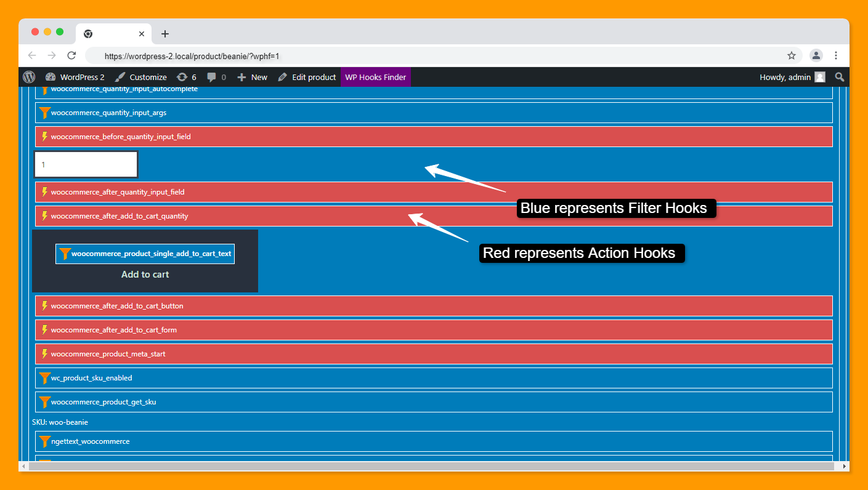Image resolution: width=868 pixels, height=490 pixels.
Task: Click the quantity input field showing 1
Action: [86, 164]
